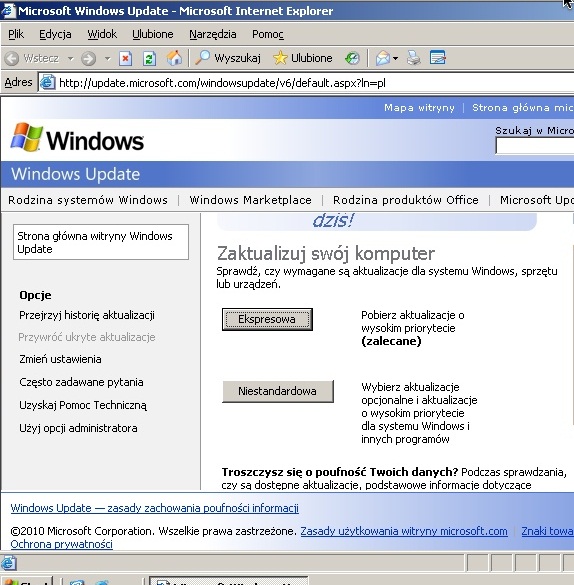Open the Ulubione menu in menu bar

coord(153,34)
